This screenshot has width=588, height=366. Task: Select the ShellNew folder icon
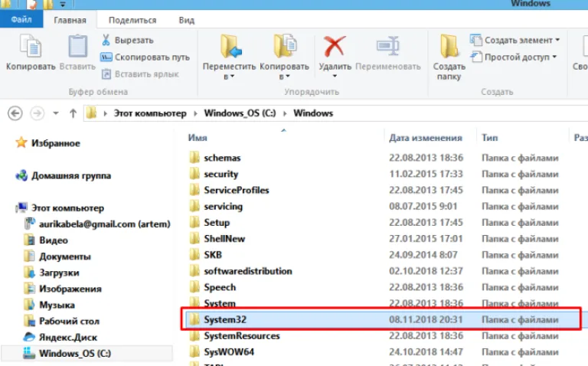click(x=194, y=238)
